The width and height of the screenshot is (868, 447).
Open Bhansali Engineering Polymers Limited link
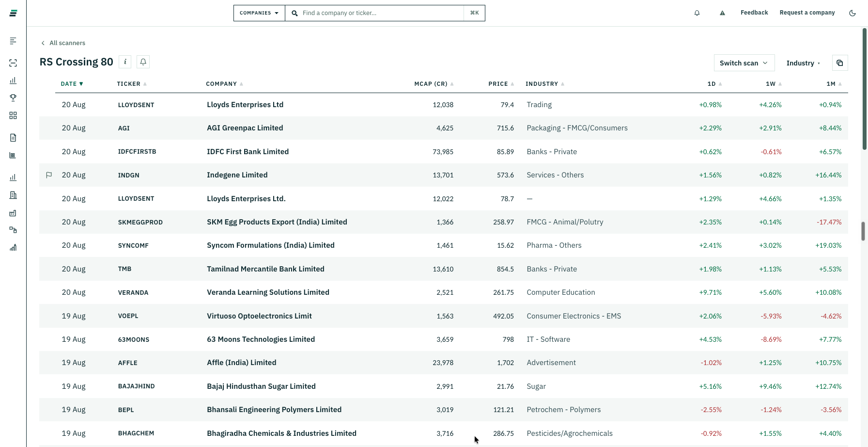(274, 410)
